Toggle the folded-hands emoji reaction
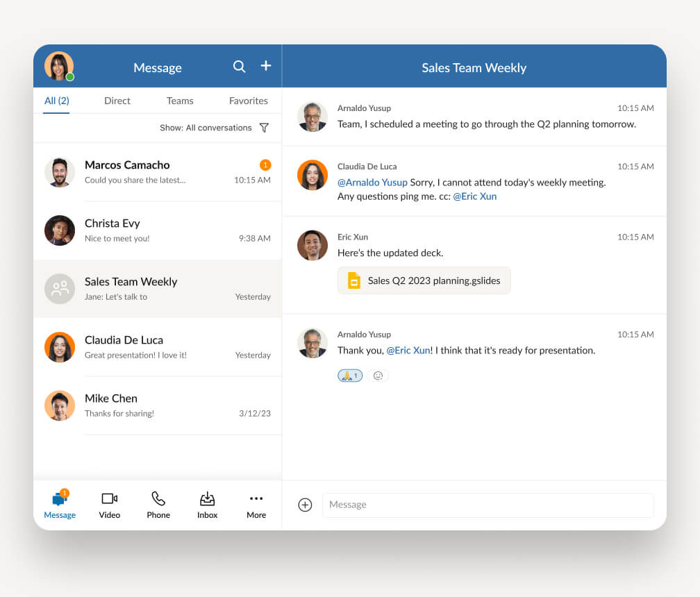Viewport: 700px width, 597px height. point(350,375)
